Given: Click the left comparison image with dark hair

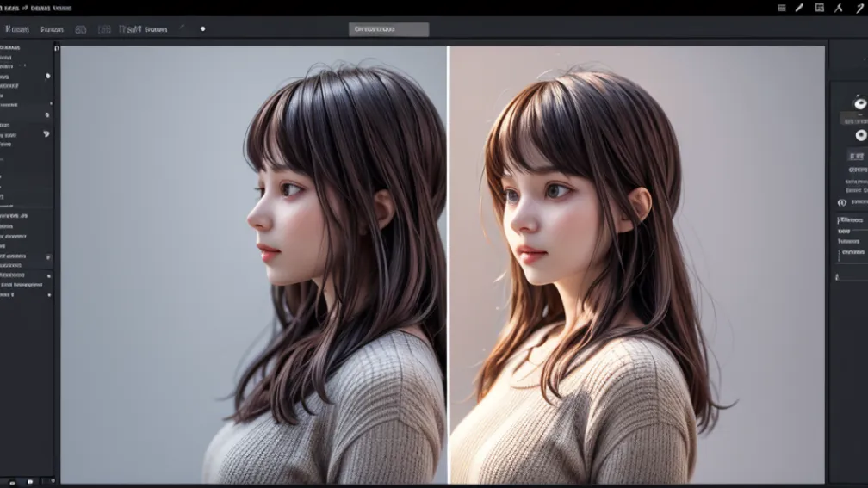Looking at the screenshot, I should 253,264.
